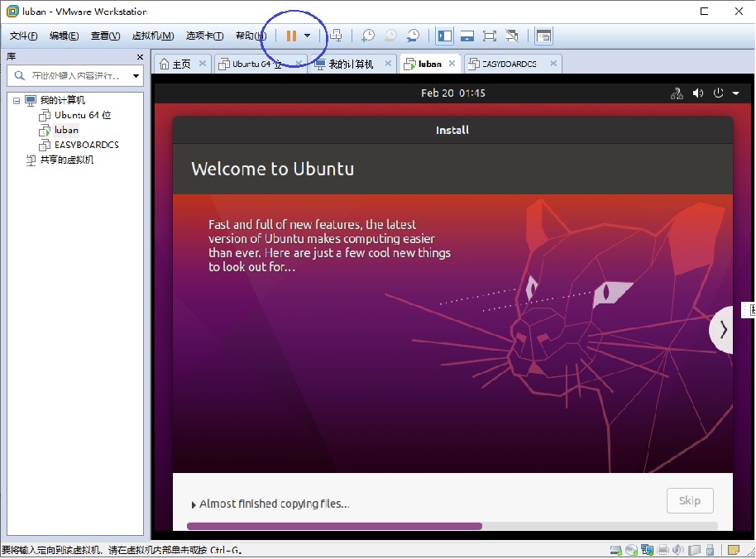Click the Skip button in the installer
Image resolution: width=756 pixels, height=559 pixels.
(690, 500)
